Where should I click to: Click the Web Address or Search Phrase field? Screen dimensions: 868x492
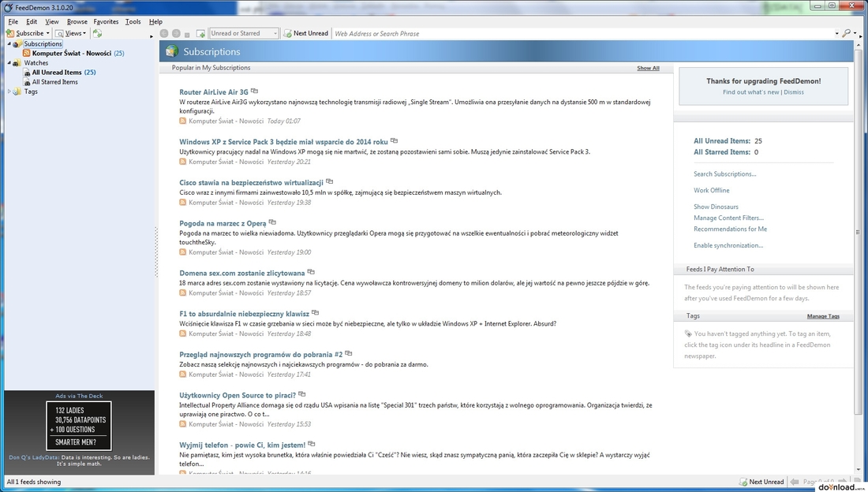[x=582, y=34]
